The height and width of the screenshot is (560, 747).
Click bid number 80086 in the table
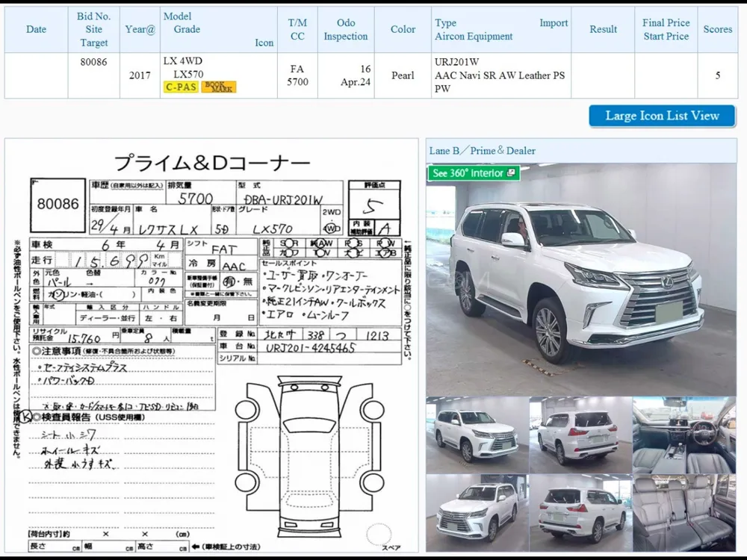(94, 62)
